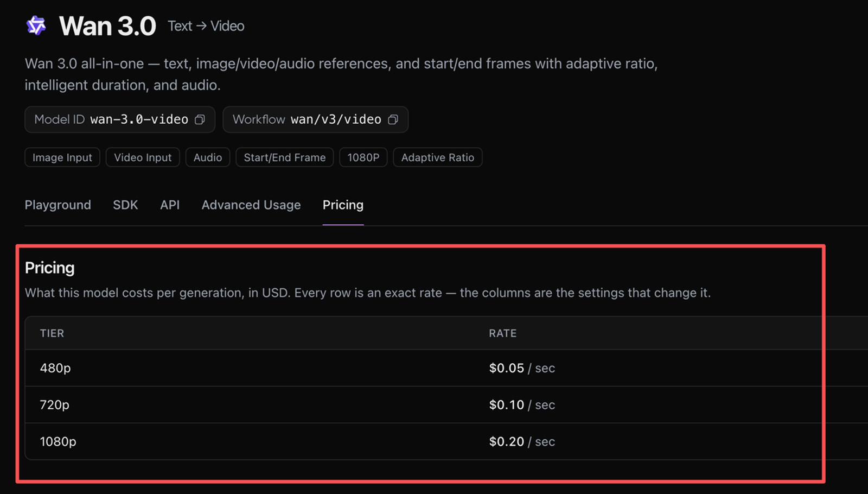Click the Wan 3.0 title heading
This screenshot has width=868, height=494.
point(107,26)
